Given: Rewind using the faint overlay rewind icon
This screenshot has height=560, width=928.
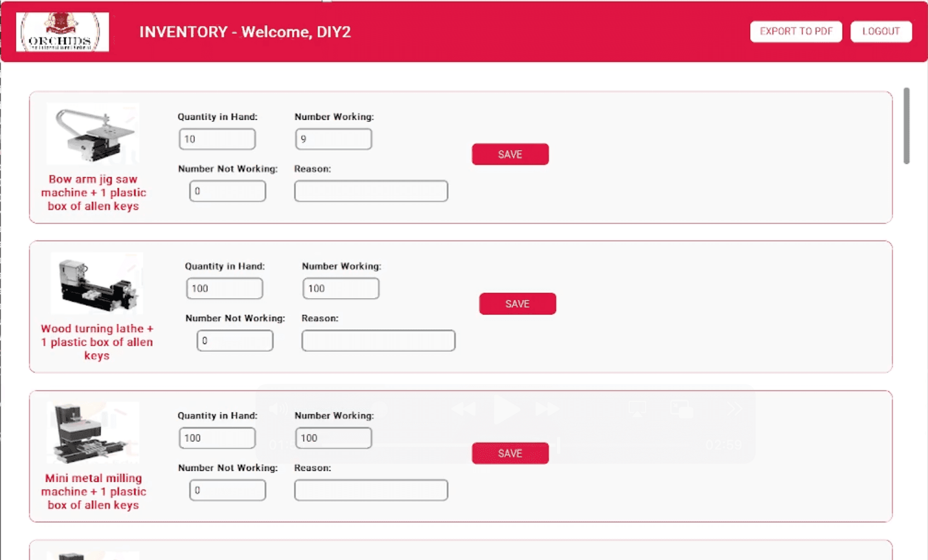Looking at the screenshot, I should [x=463, y=409].
